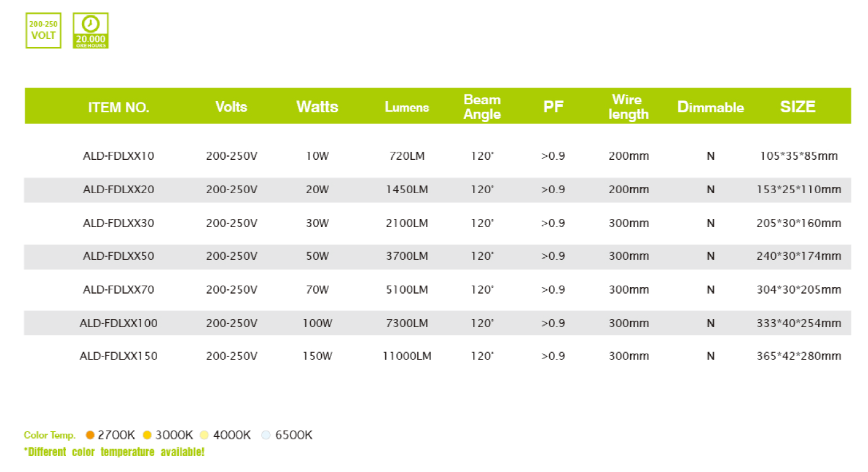Select item ALD-FDLXX30

[118, 223]
